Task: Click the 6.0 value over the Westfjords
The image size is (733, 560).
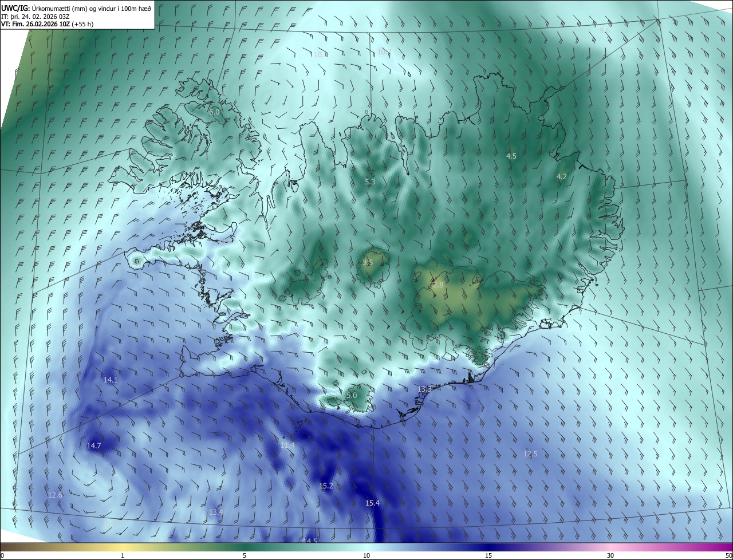Action: (x=214, y=112)
